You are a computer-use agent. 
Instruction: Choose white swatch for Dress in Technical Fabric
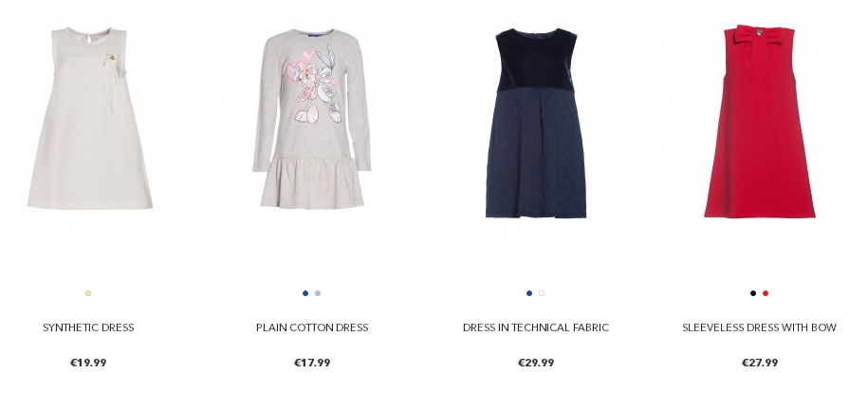tap(542, 293)
